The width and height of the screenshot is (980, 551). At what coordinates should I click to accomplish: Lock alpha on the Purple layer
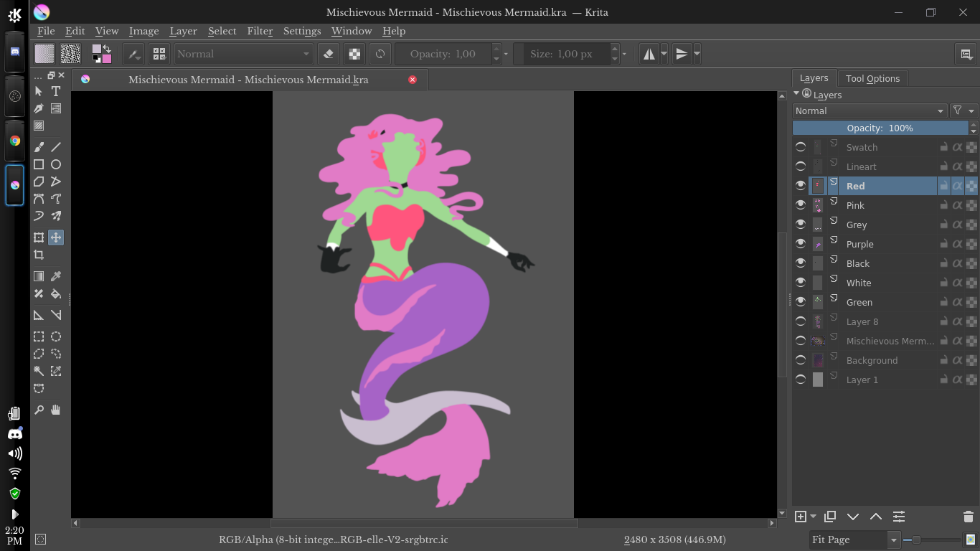click(x=957, y=243)
